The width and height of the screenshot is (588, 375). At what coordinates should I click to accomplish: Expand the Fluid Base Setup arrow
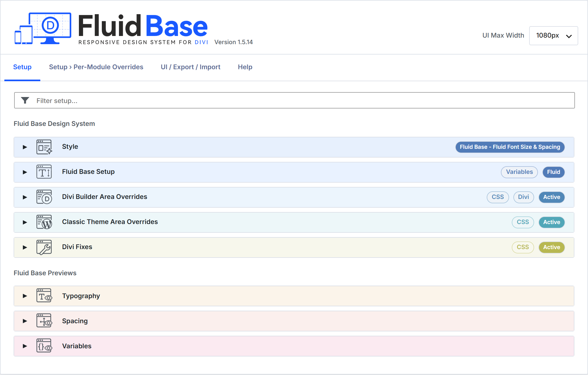click(25, 172)
